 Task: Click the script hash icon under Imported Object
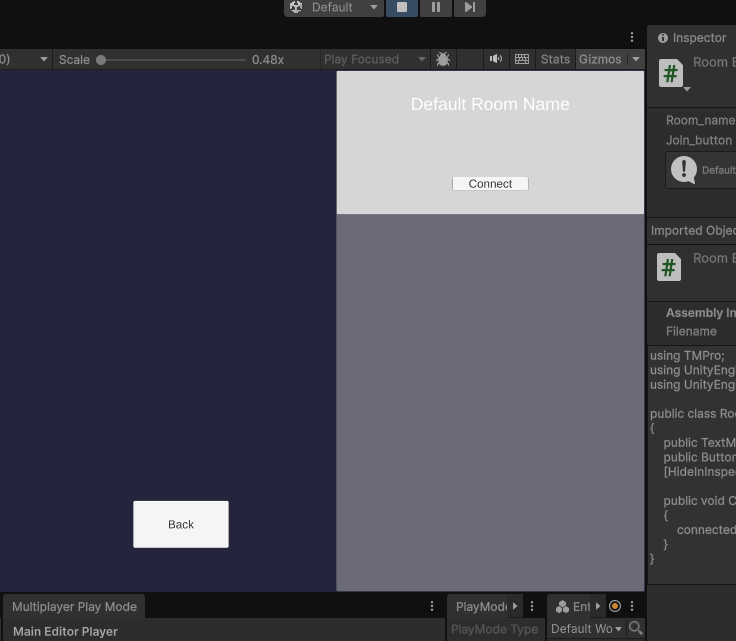pyautogui.click(x=669, y=267)
